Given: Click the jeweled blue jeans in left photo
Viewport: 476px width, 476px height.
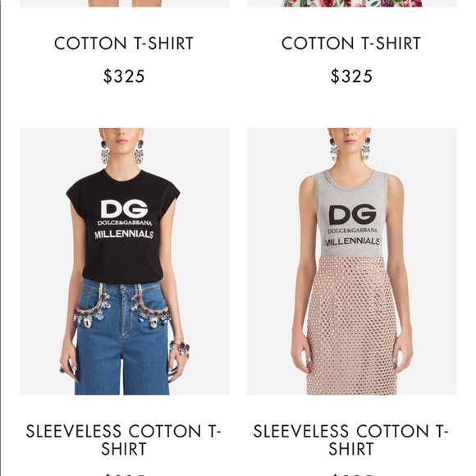Looking at the screenshot, I should [122, 337].
